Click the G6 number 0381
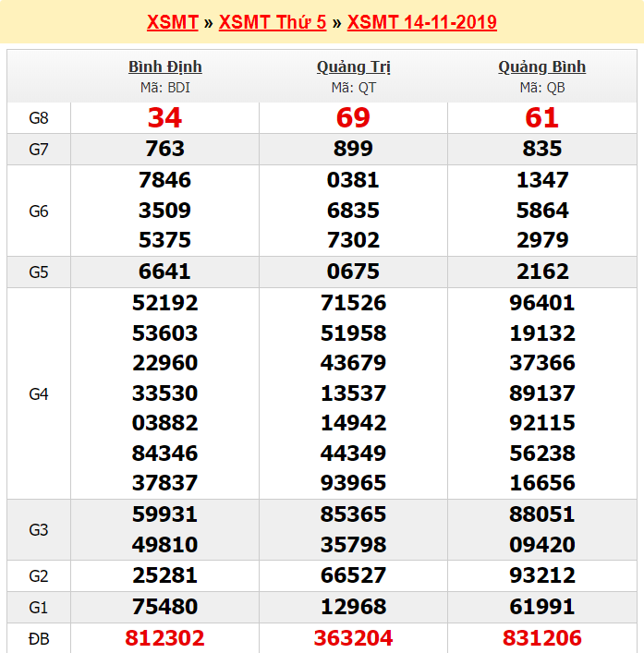Screen dimensions: 644x653 point(353,180)
